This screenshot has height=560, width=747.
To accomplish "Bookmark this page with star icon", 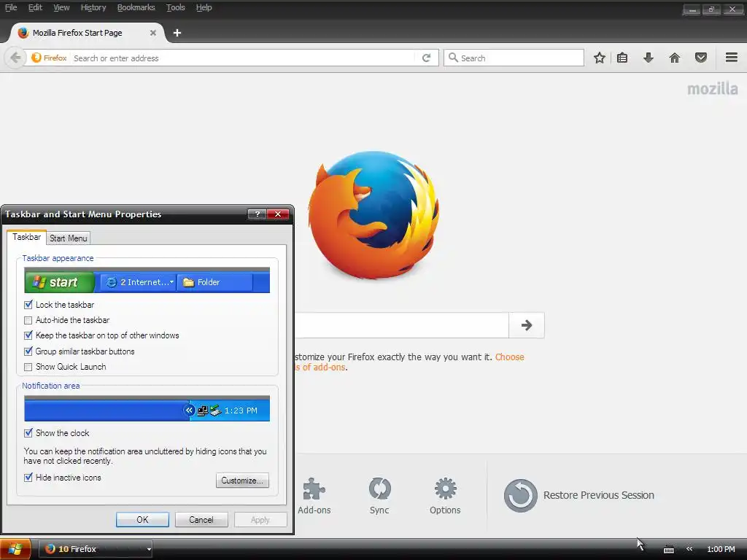I will [x=600, y=58].
